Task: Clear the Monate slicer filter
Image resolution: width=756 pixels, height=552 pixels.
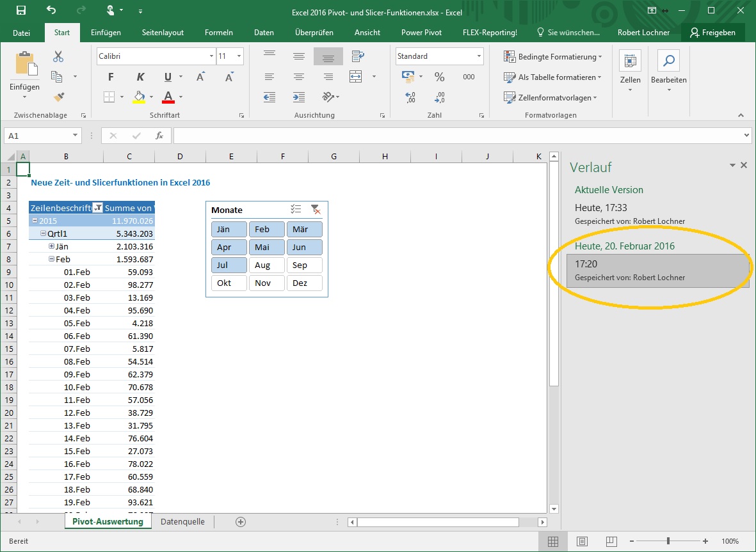Action: pyautogui.click(x=315, y=210)
